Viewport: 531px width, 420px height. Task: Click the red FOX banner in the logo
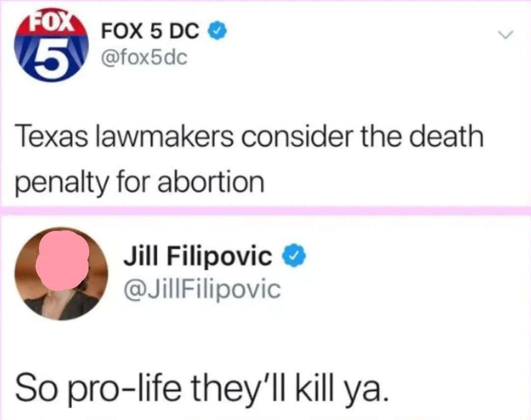[51, 24]
